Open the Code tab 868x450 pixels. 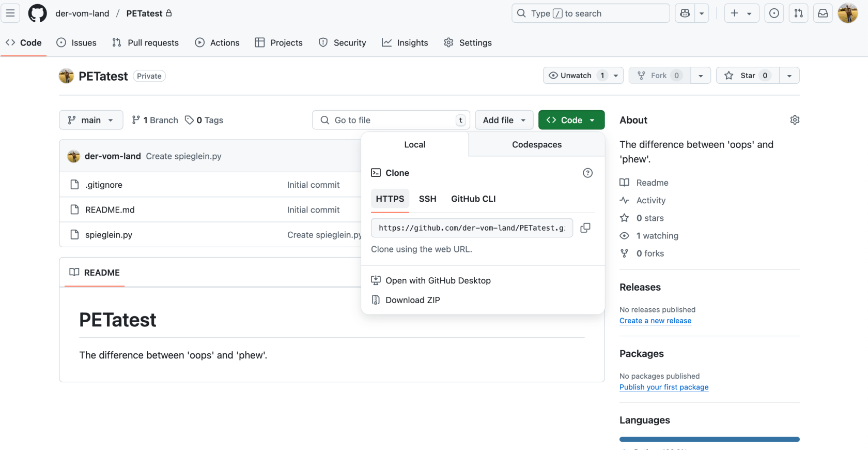[x=24, y=42]
